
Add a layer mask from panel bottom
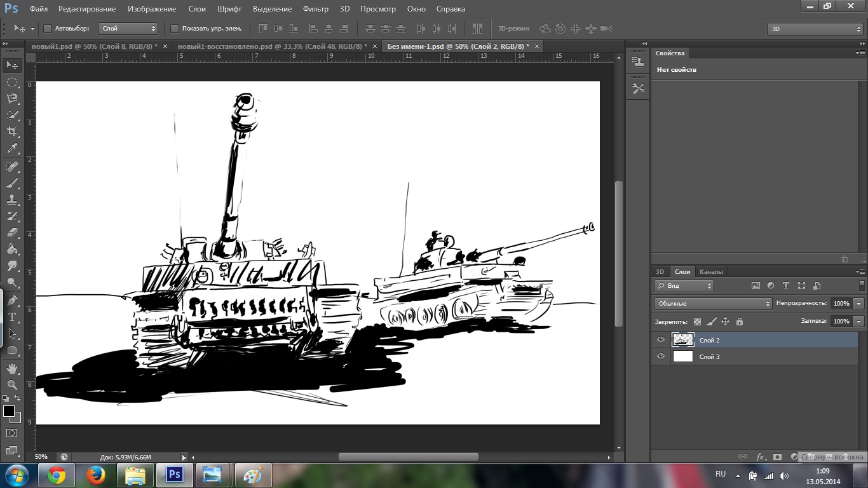pos(776,456)
